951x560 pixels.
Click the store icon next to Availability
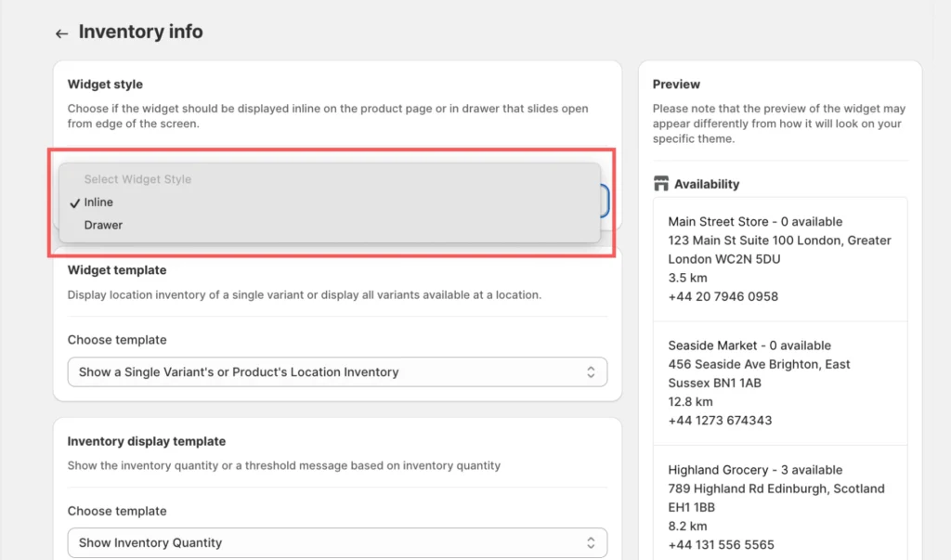tap(661, 184)
